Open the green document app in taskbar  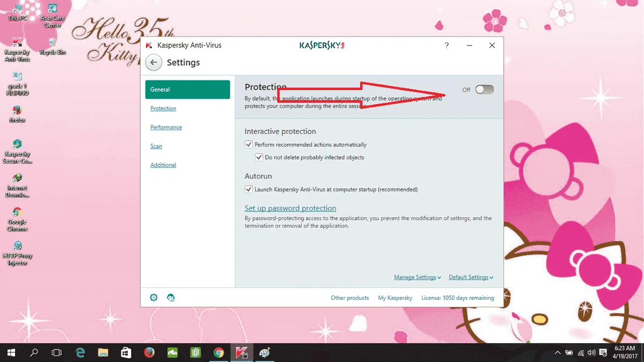195,352
